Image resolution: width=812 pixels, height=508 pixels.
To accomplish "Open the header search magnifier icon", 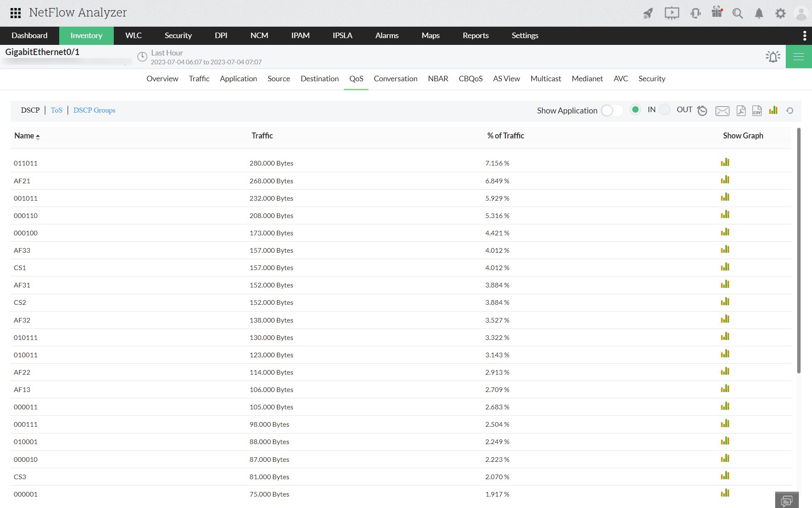I will pyautogui.click(x=738, y=14).
